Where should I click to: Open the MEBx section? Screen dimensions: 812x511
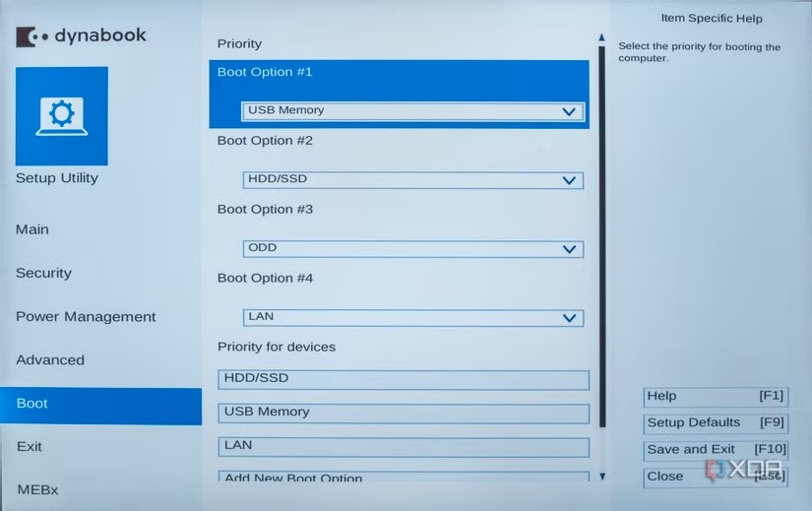point(37,489)
